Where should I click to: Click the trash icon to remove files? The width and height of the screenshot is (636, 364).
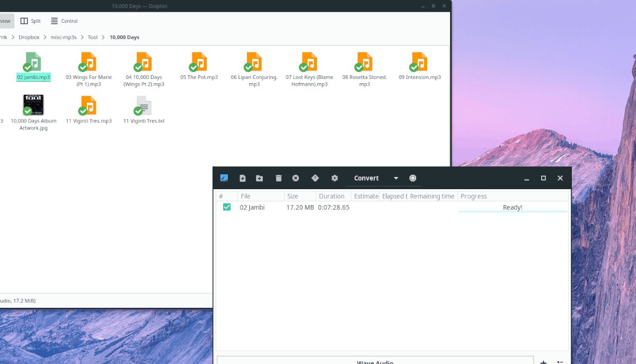point(279,179)
